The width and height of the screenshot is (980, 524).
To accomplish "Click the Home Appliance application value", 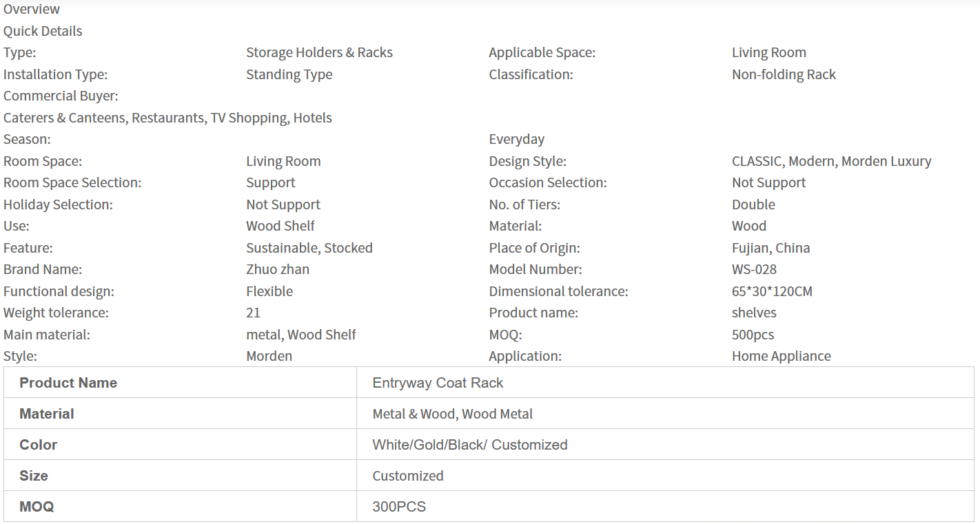I will (781, 356).
